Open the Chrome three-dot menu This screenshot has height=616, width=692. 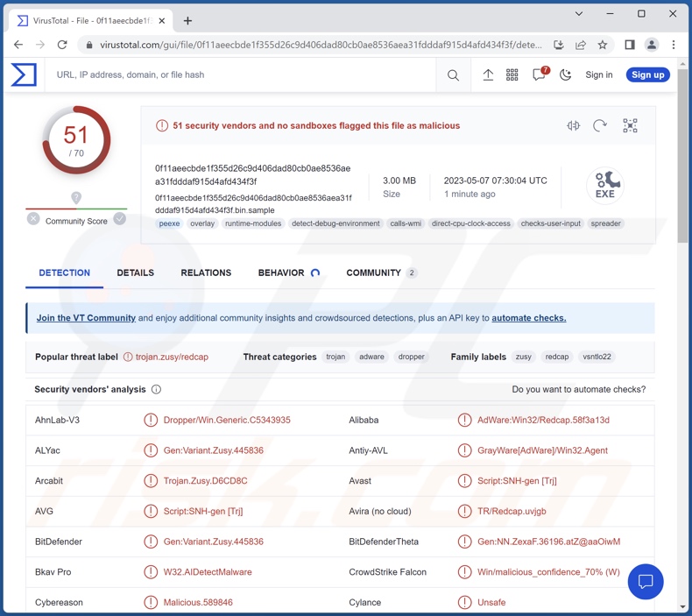[x=674, y=45]
